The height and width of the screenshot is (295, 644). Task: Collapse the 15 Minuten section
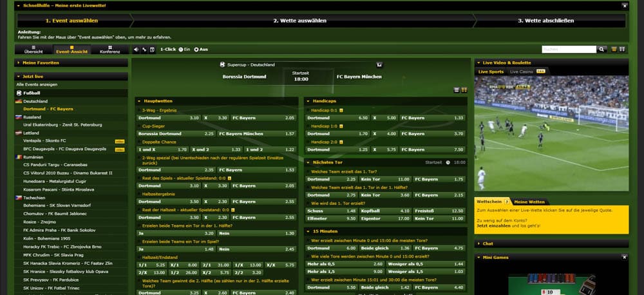tap(308, 231)
